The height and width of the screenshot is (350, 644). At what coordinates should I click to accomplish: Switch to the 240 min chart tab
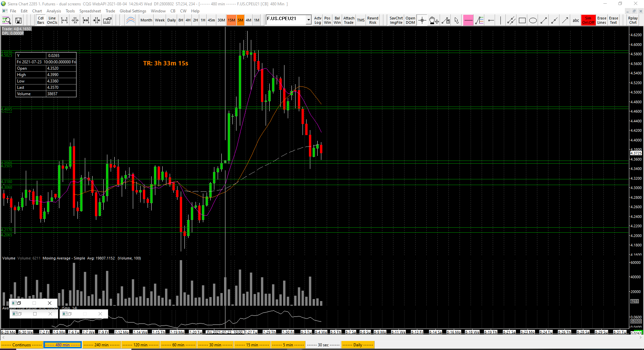[101, 345]
